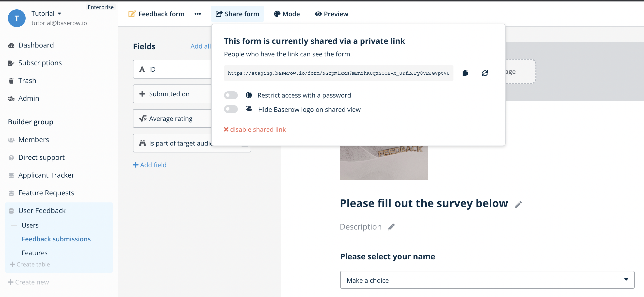Screen dimensions: 644x297
Task: Open the three-dot menu beside Feedback form
Action: pyautogui.click(x=197, y=14)
